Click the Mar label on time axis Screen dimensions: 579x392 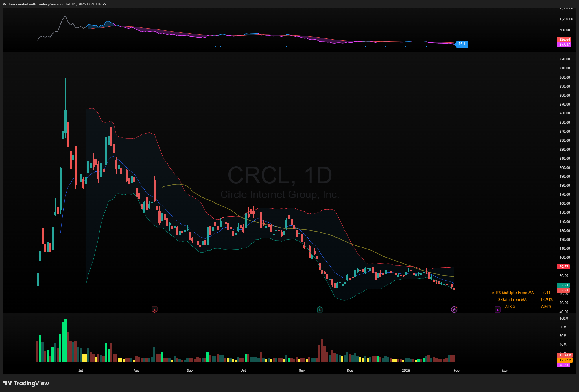coord(505,371)
